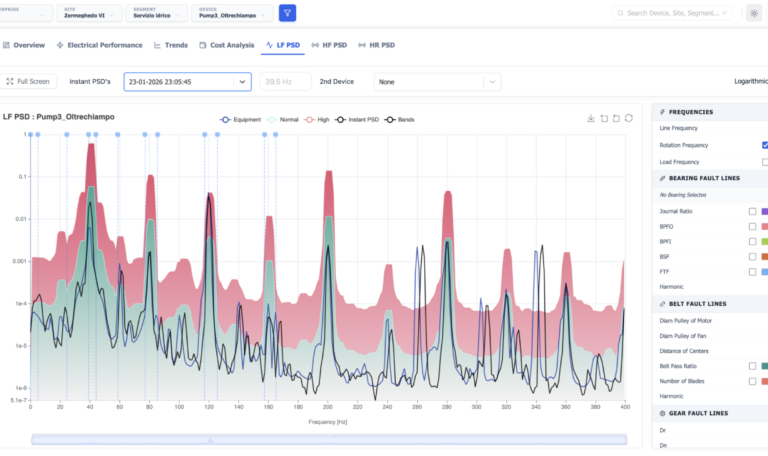Click the Full Screen expand icon
Screen dimensions: 768x456
[10, 81]
